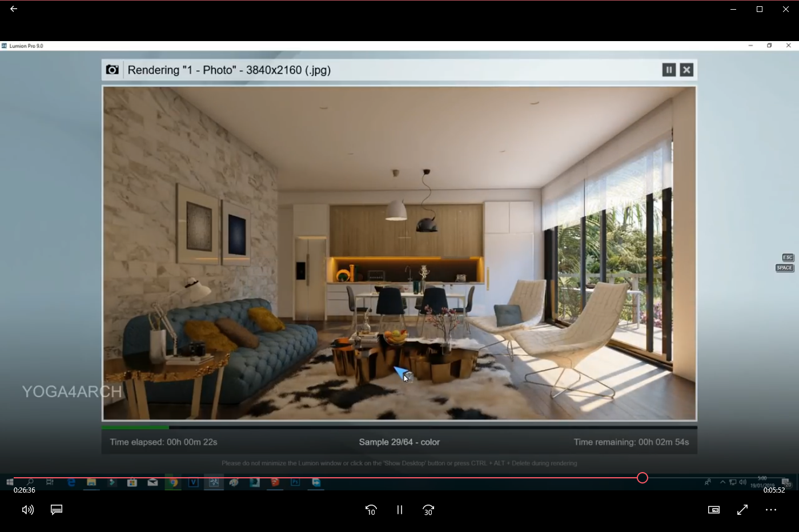Viewport: 799px width, 532px height.
Task: Switch to mini view mode
Action: pos(714,510)
